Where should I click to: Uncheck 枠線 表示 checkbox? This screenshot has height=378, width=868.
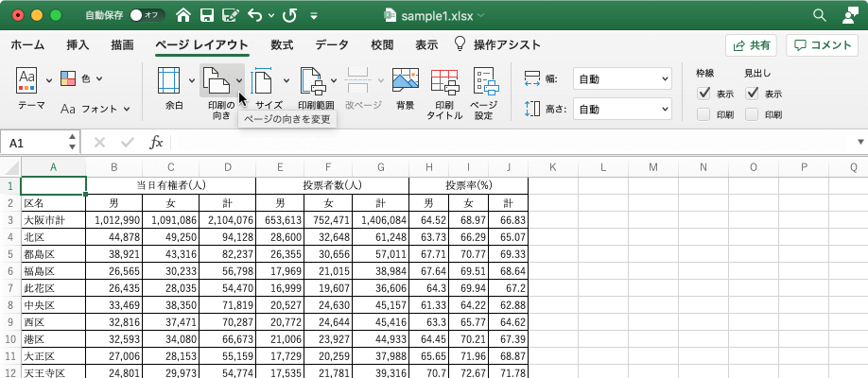pos(703,93)
